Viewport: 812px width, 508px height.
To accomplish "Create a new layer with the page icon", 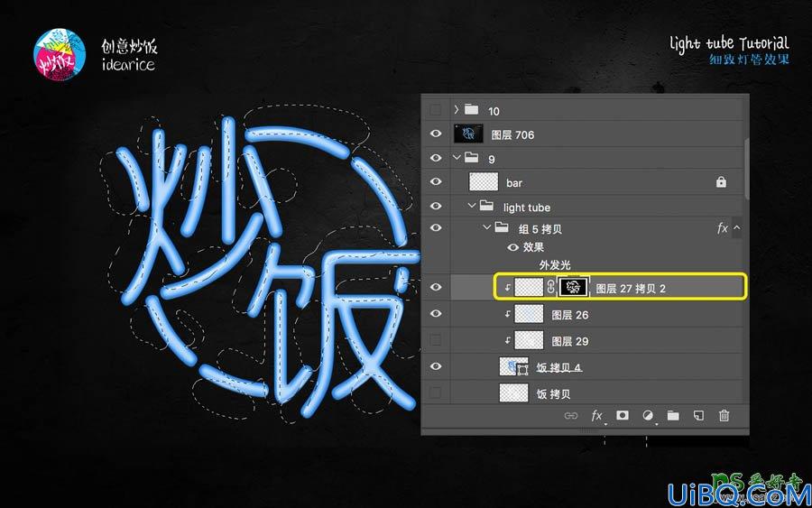I will pos(698,415).
